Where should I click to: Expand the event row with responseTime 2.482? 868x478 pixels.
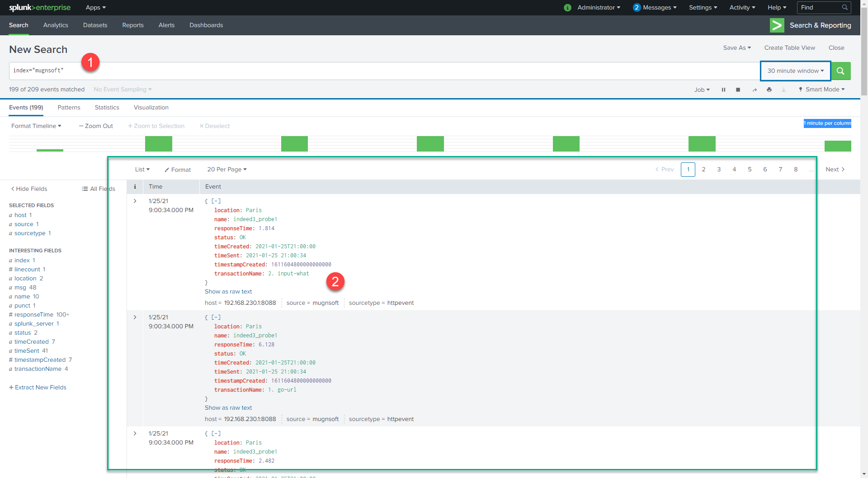tap(135, 433)
